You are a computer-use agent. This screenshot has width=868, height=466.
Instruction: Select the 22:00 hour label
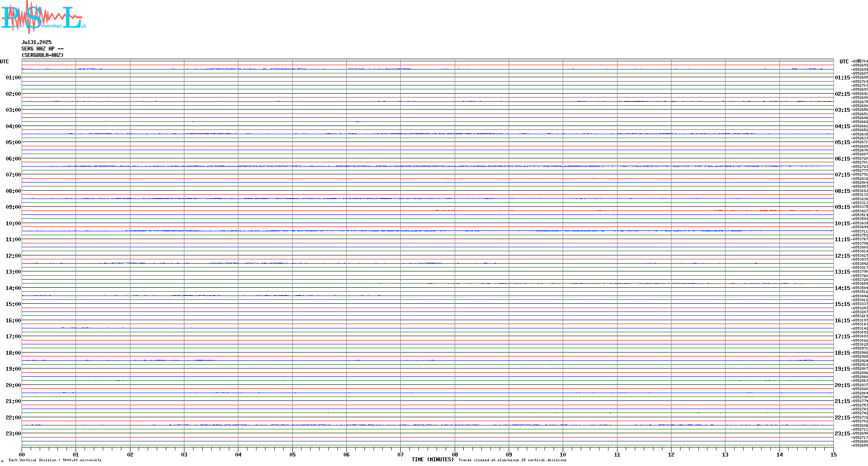coord(13,418)
